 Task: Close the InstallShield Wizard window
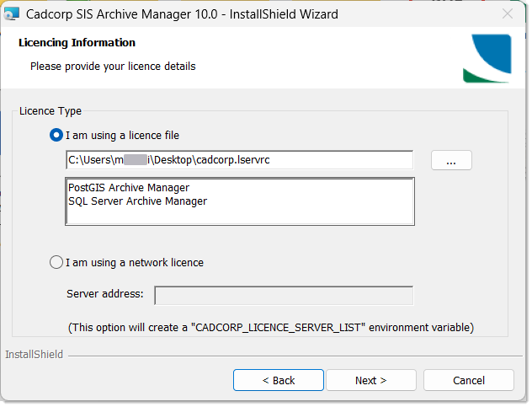tap(507, 14)
